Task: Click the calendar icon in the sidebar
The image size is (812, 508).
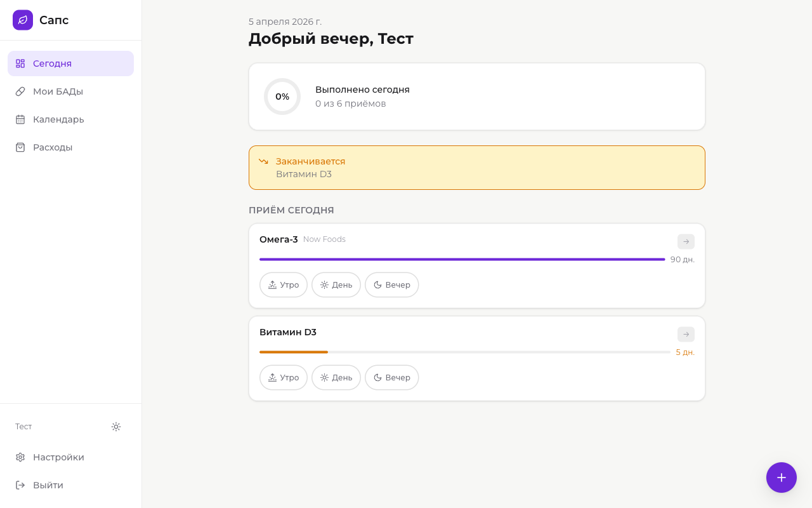Action: click(20, 119)
